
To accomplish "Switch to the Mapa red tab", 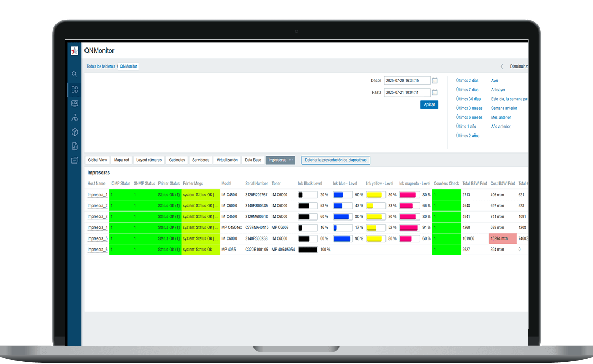I will tap(121, 160).
